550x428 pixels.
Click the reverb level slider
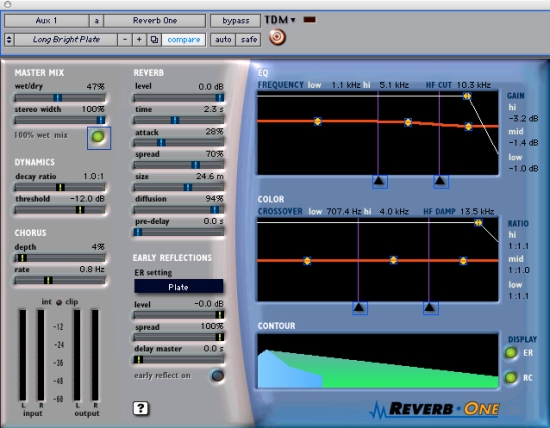pos(179,98)
